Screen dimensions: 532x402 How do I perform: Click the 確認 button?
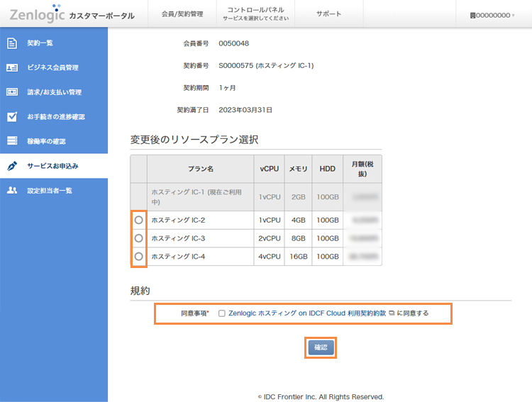321,347
